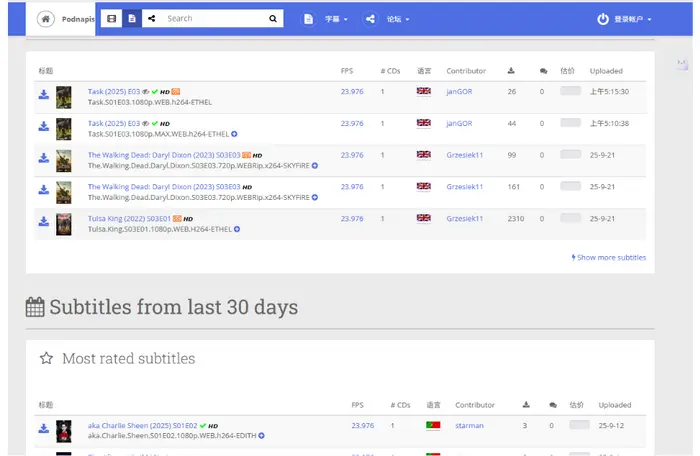Image resolution: width=700 pixels, height=456 pixels.
Task: Type in the Search input field
Action: pos(213,19)
